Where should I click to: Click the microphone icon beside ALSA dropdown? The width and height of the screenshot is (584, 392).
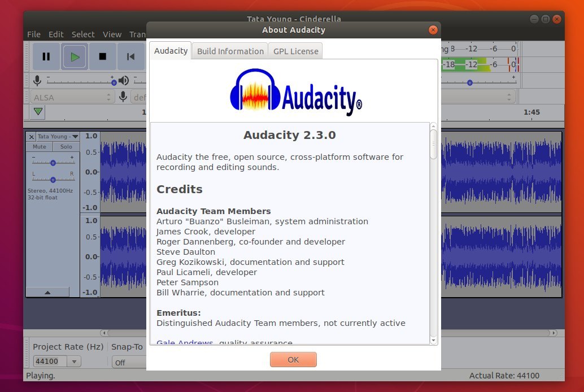[x=123, y=97]
